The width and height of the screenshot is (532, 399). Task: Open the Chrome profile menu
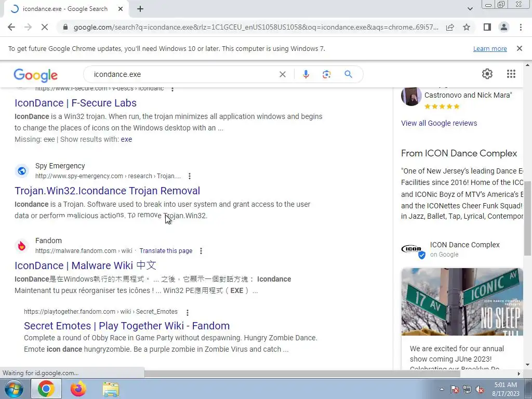point(504,27)
